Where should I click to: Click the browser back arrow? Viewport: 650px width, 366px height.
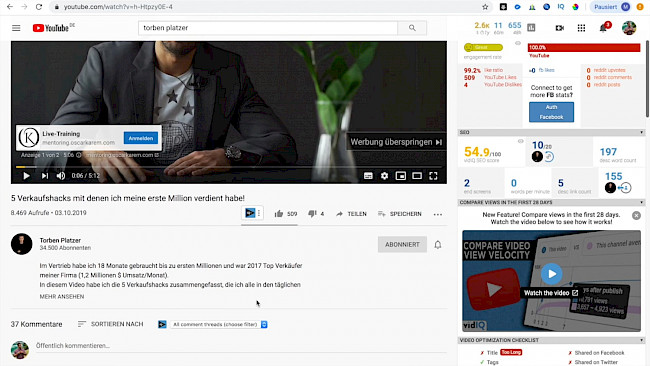pyautogui.click(x=10, y=7)
